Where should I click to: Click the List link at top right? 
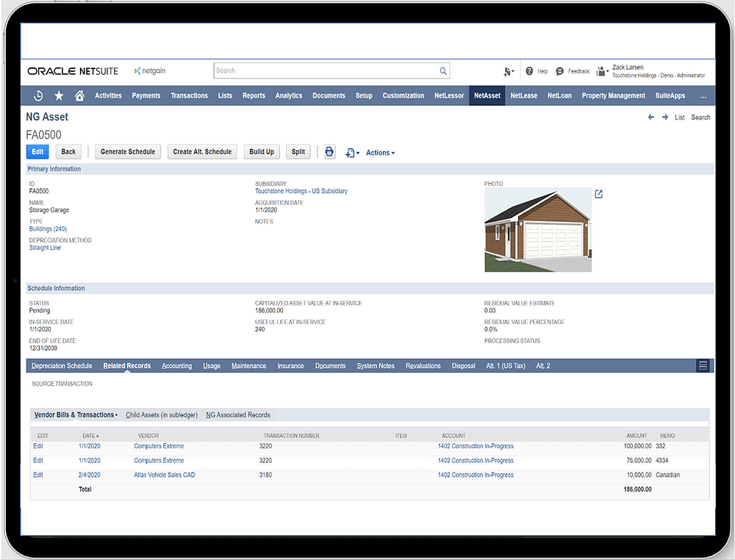coord(679,118)
